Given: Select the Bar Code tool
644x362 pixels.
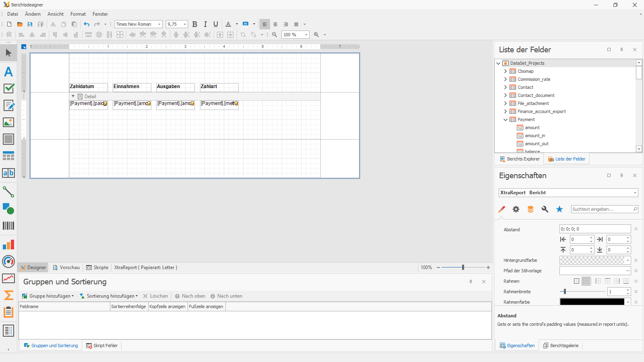Looking at the screenshot, I should 8,226.
